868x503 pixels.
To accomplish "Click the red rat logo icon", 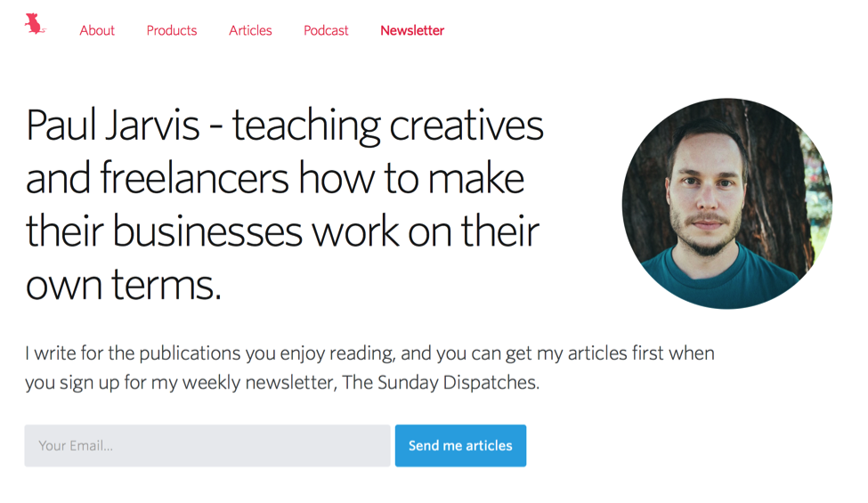I will tap(35, 25).
